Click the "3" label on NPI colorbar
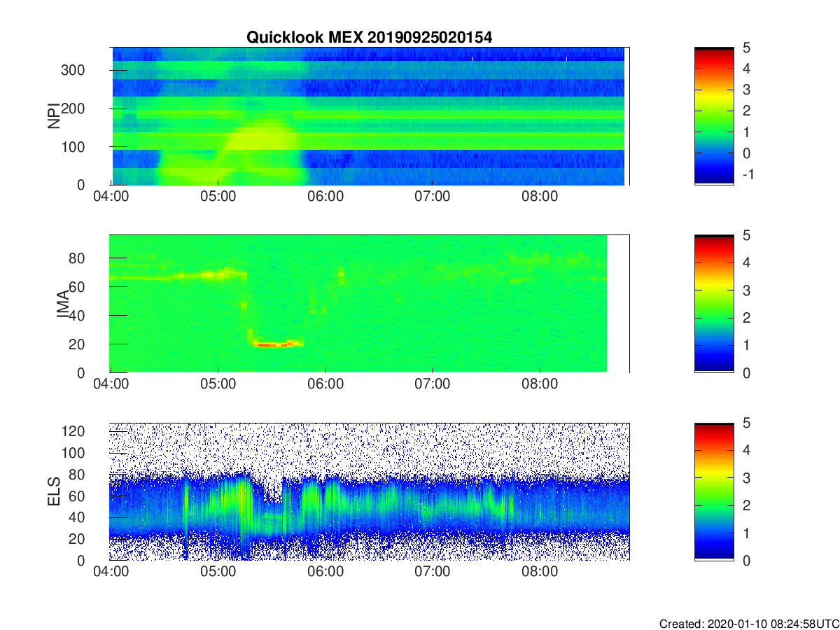 [x=746, y=90]
